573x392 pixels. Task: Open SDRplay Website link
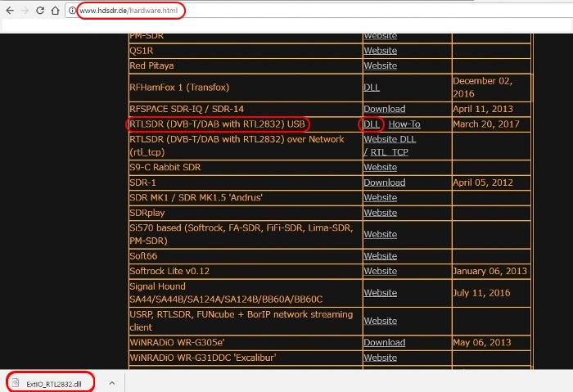380,213
